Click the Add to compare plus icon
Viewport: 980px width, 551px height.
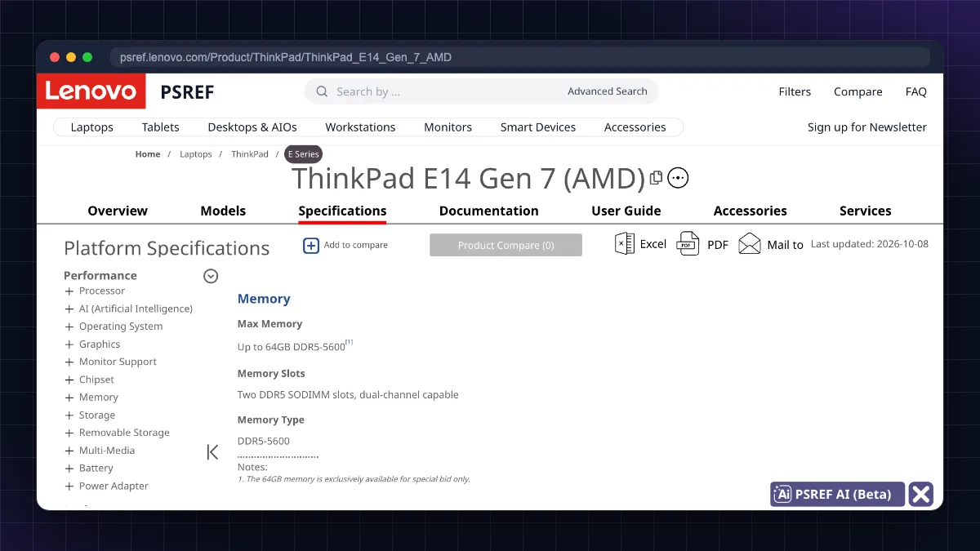pyautogui.click(x=311, y=245)
